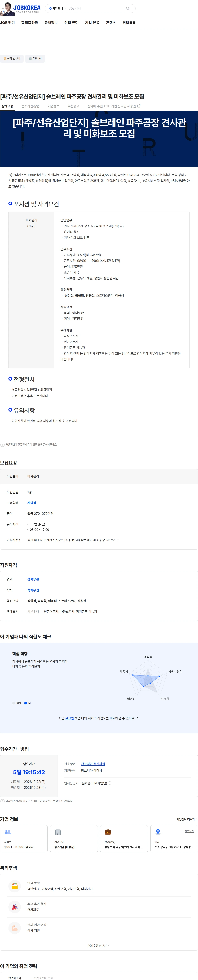Select the 상세요강 tab

(x=7, y=106)
